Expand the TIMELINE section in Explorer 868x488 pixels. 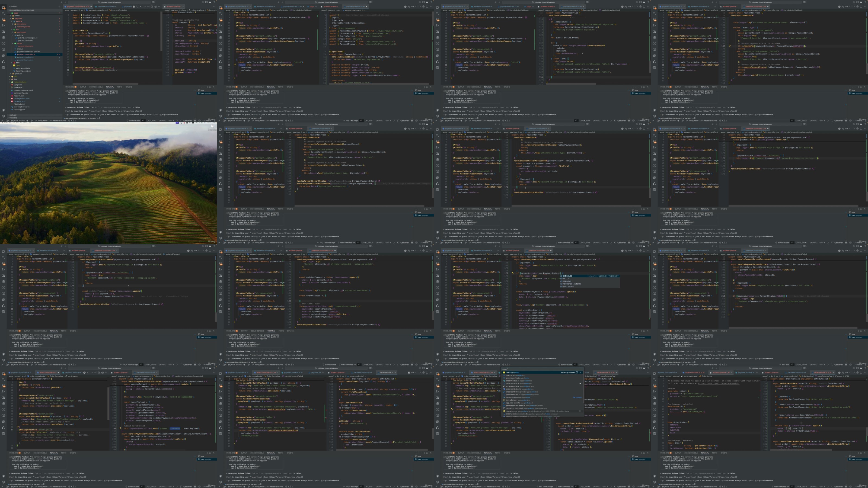coord(13,118)
